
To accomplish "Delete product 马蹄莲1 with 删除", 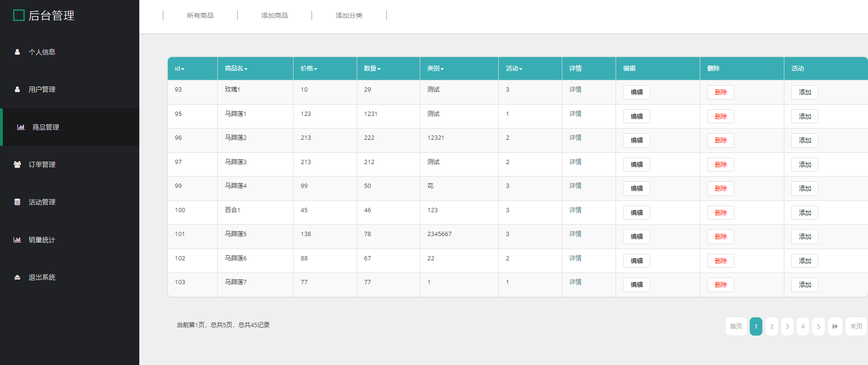I will (x=720, y=116).
